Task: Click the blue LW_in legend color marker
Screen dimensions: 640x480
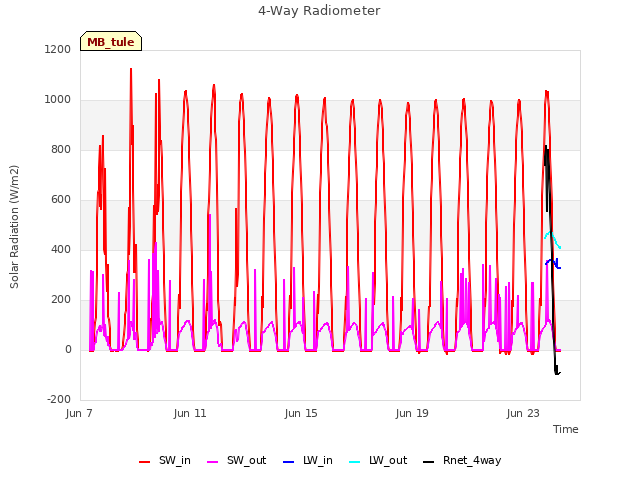Action: (288, 462)
